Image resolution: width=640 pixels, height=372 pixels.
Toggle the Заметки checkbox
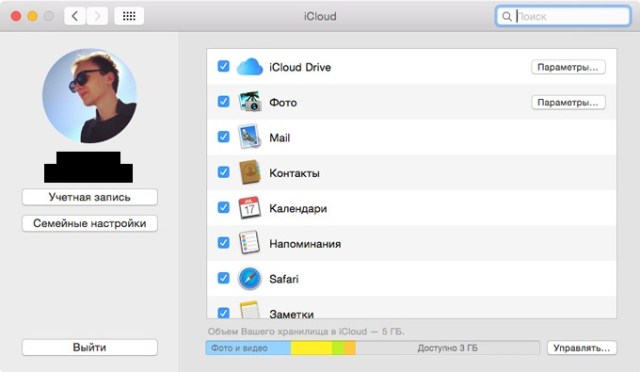(223, 313)
